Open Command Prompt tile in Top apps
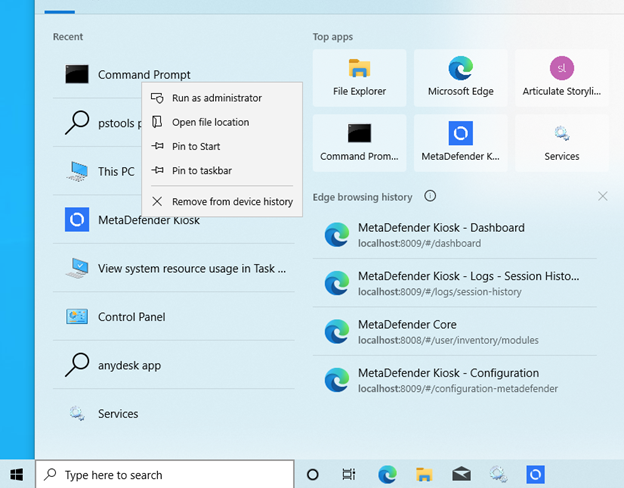 pyautogui.click(x=359, y=143)
